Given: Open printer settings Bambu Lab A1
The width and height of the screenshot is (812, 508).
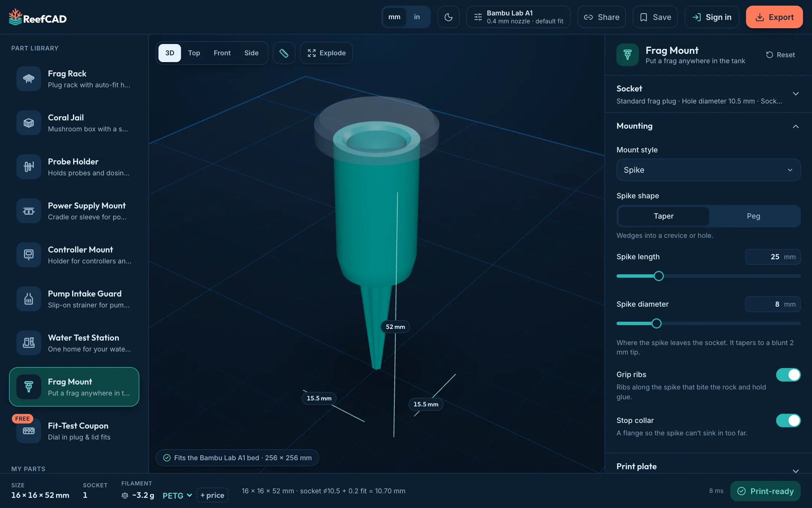Looking at the screenshot, I should click(518, 17).
